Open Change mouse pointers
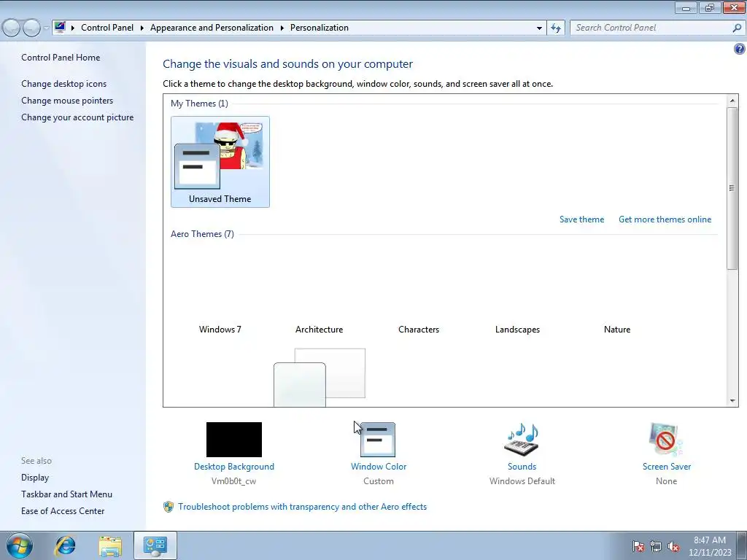747x560 pixels. coord(67,101)
